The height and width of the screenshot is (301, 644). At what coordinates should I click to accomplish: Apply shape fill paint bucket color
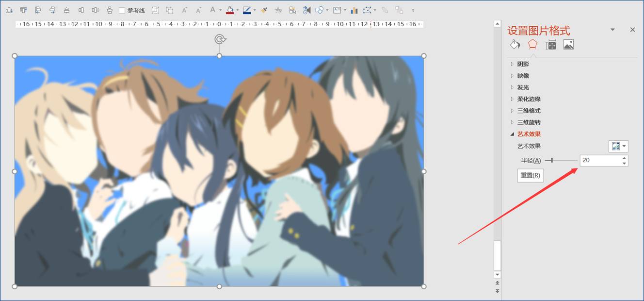tap(230, 10)
